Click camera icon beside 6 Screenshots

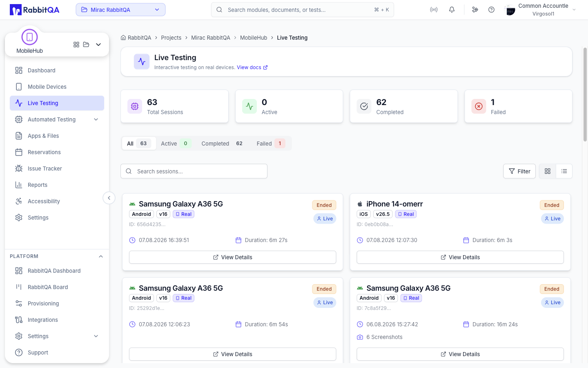(360, 337)
